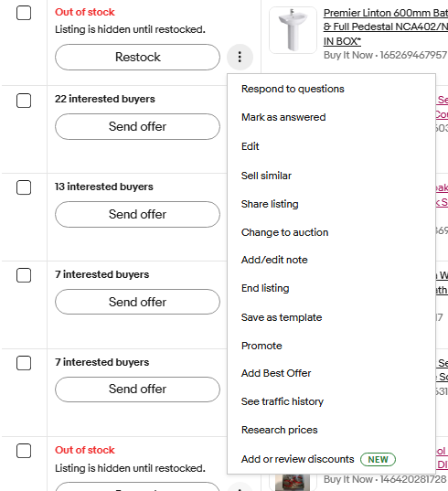Choose Save as template

[282, 317]
